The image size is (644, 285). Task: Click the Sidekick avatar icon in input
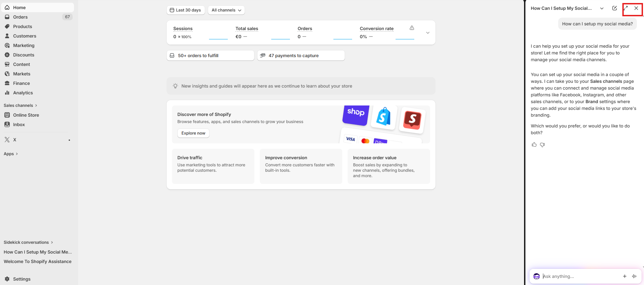[537, 276]
